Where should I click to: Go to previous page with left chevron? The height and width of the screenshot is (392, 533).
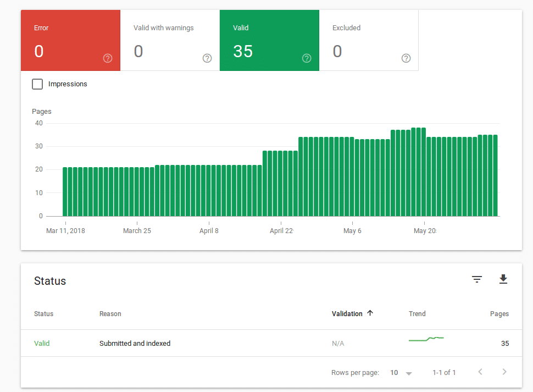coord(480,372)
